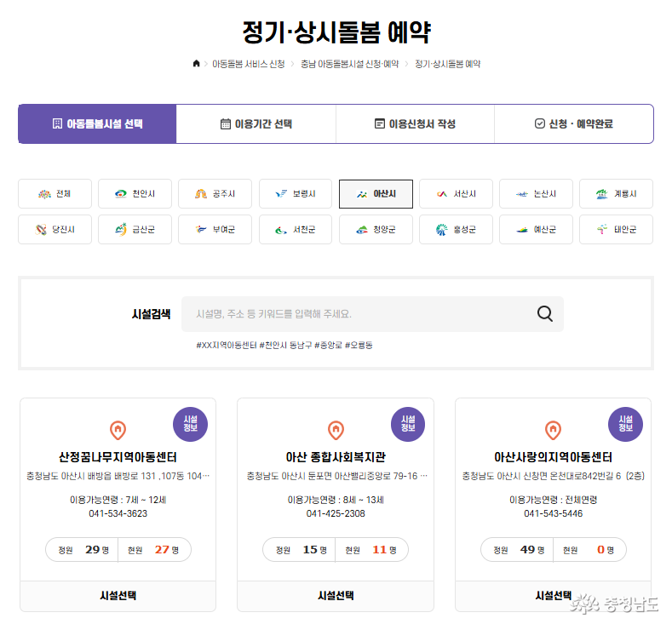Click the 아산사랑의지역아동센터 facility name
The height and width of the screenshot is (624, 672).
point(554,457)
